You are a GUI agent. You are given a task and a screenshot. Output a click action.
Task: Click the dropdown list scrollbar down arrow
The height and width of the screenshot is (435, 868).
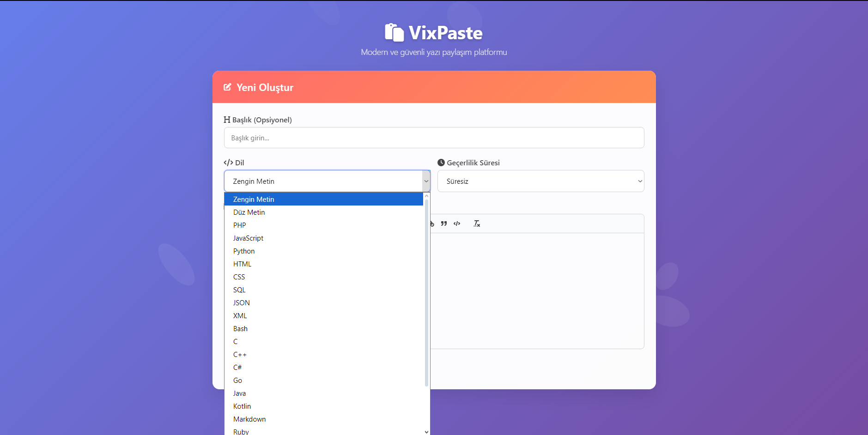pyautogui.click(x=426, y=432)
